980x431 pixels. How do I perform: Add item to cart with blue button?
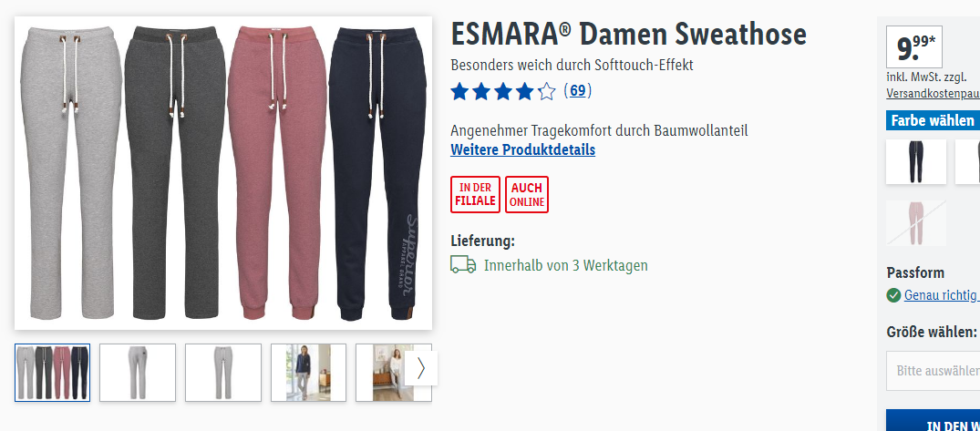click(934, 420)
